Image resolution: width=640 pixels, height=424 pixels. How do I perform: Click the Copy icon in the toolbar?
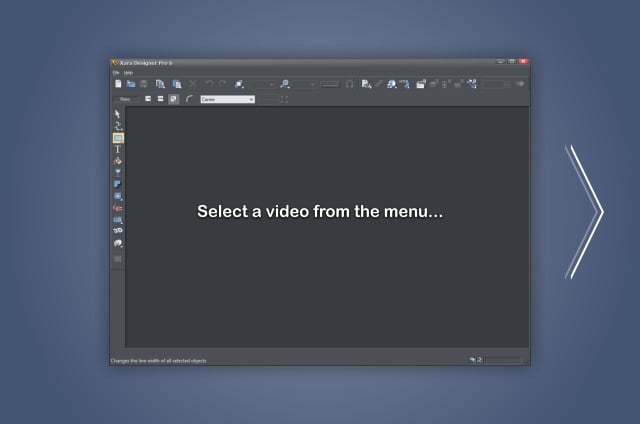pyautogui.click(x=160, y=84)
